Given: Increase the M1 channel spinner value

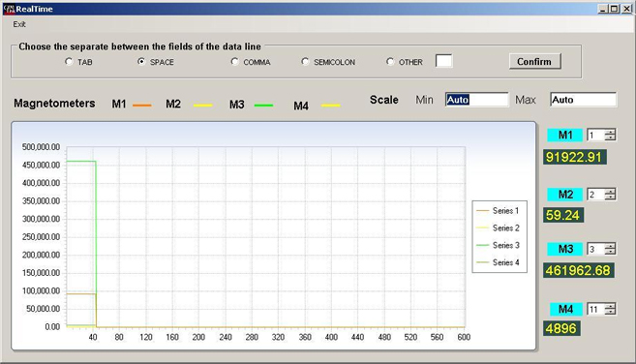Looking at the screenshot, I should tap(610, 132).
